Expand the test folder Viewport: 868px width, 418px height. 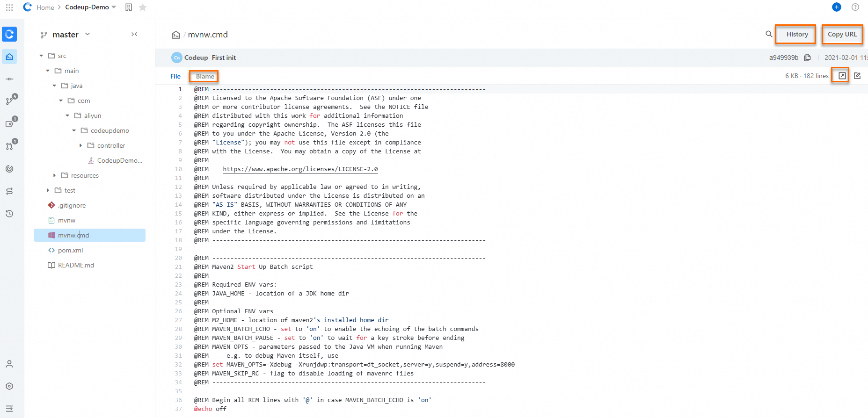pyautogui.click(x=48, y=190)
